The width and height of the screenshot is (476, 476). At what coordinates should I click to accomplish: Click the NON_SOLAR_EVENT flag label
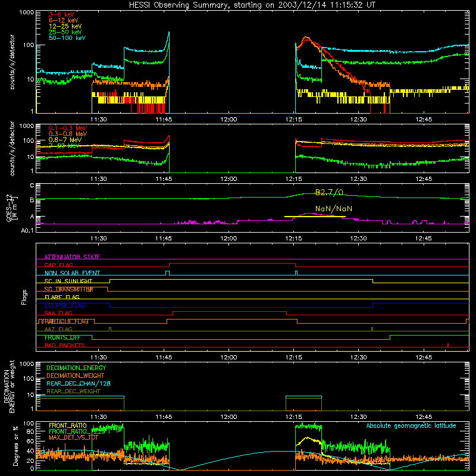[x=72, y=273]
